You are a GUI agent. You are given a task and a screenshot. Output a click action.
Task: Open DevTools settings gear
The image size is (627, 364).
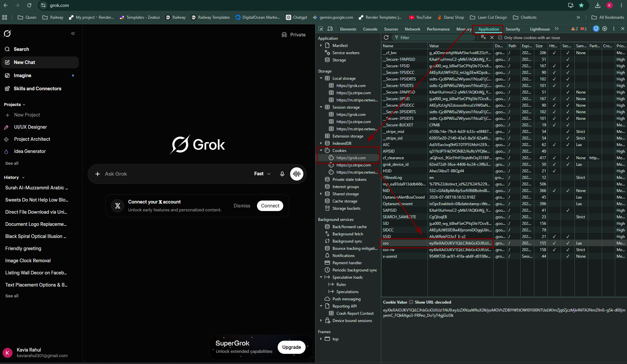pos(605,29)
